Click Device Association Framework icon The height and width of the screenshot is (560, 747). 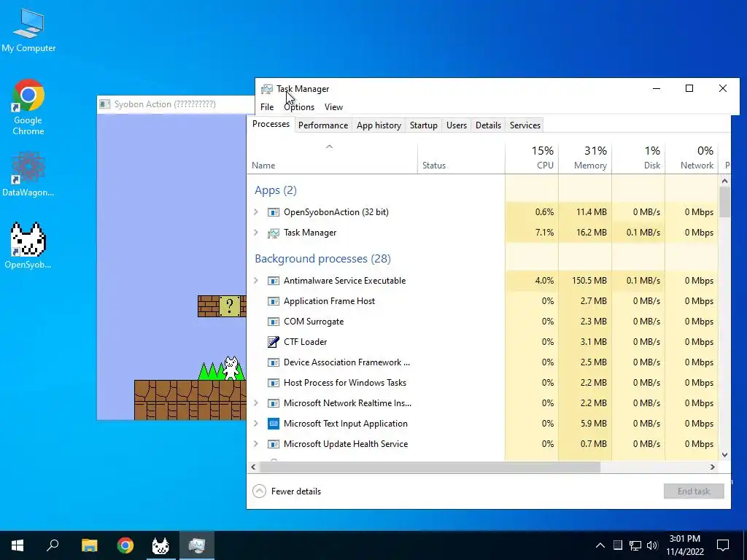click(273, 363)
